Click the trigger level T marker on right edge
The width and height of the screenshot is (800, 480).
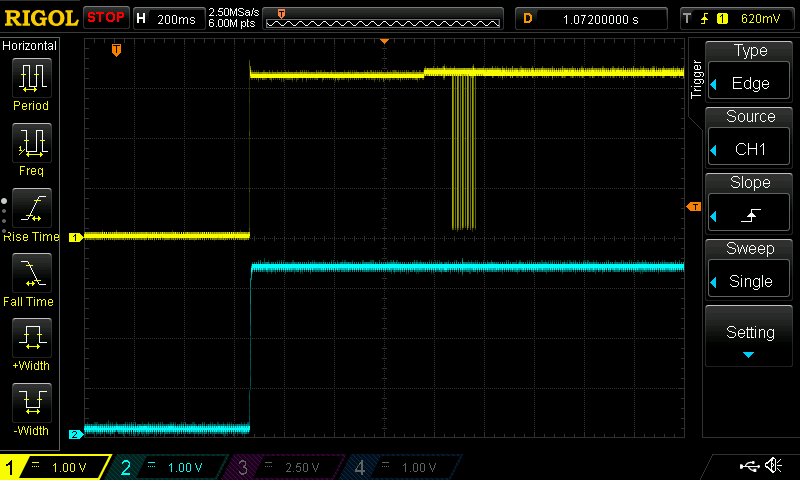point(694,207)
